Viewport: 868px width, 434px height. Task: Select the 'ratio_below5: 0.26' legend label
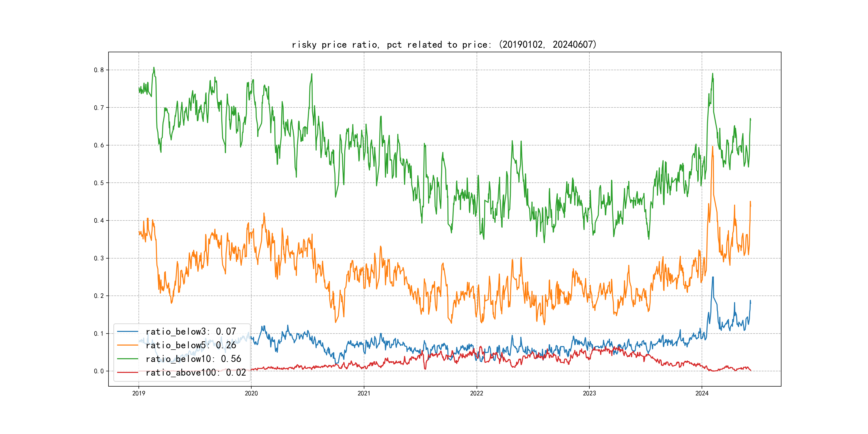[191, 345]
